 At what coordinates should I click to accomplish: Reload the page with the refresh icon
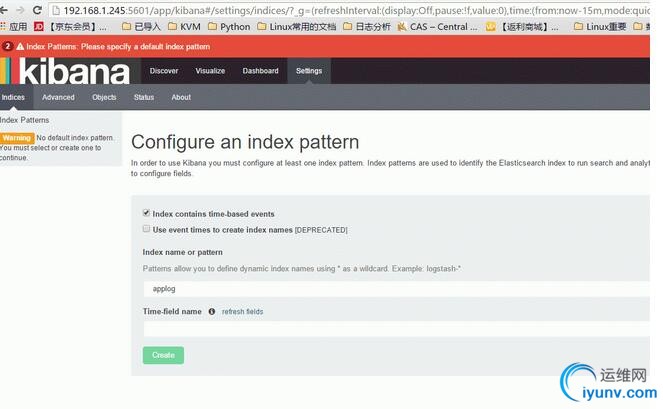pos(37,10)
